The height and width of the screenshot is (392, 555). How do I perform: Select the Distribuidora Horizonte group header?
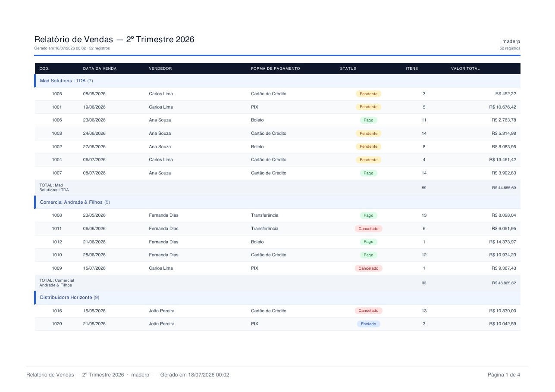[277, 297]
